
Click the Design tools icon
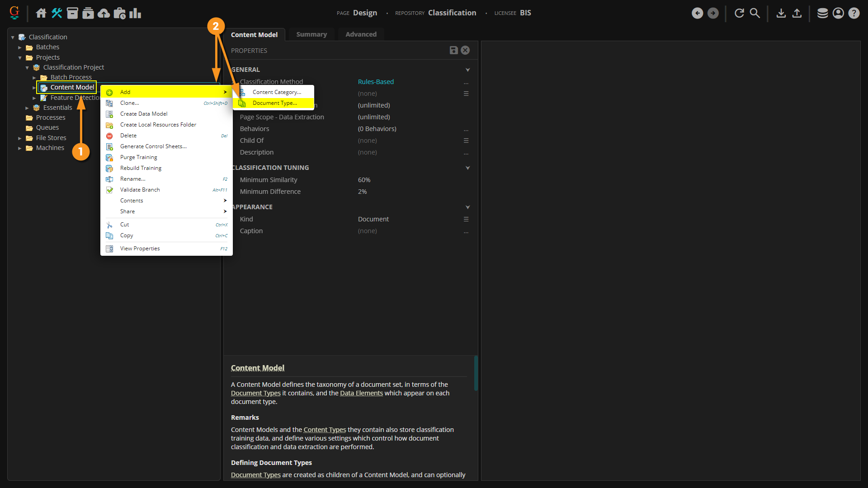tap(57, 13)
